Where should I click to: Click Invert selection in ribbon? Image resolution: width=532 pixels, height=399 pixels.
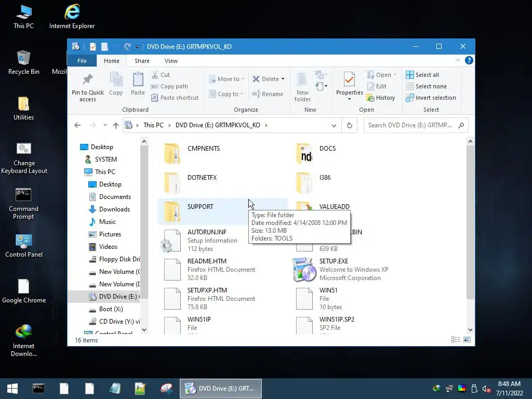tap(431, 98)
